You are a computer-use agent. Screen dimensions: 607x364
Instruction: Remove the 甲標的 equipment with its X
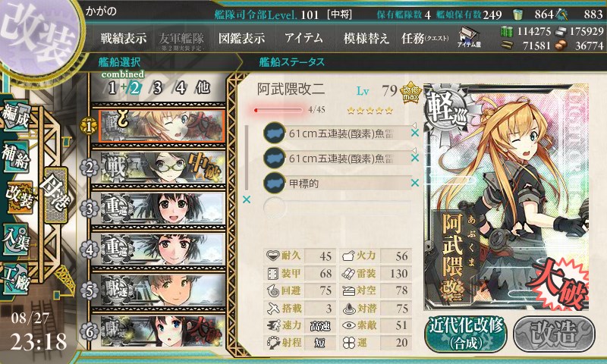[415, 183]
